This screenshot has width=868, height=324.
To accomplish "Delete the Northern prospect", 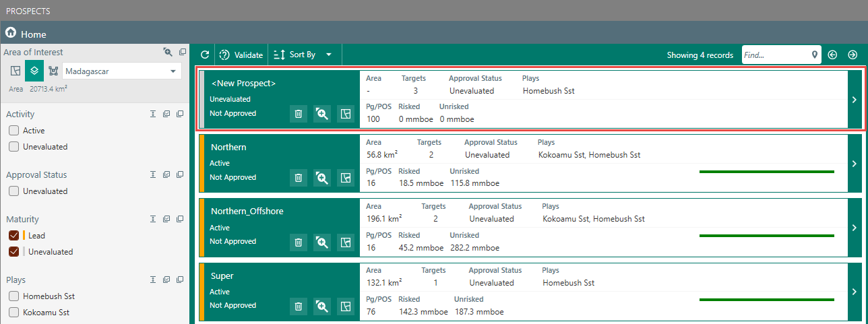I will click(x=299, y=178).
